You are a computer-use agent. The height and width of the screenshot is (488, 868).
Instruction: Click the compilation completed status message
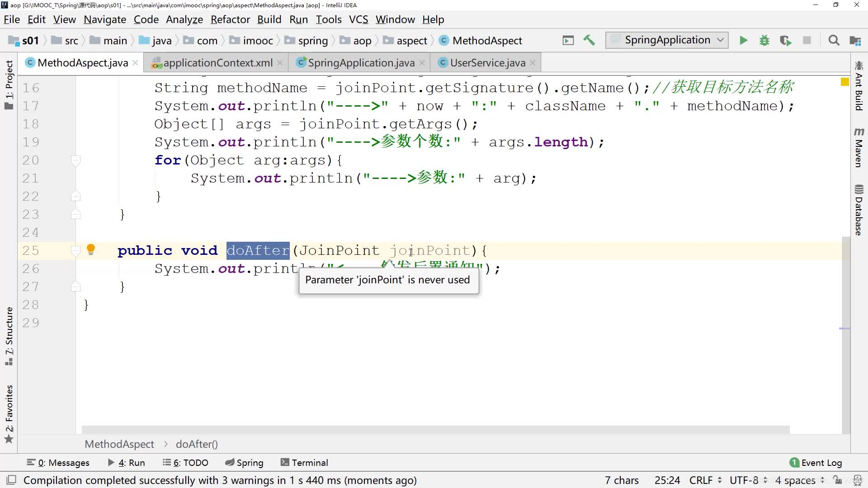(220, 480)
